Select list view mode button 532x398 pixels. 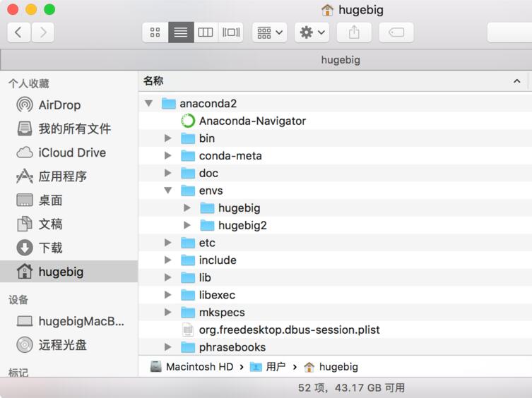pos(180,32)
